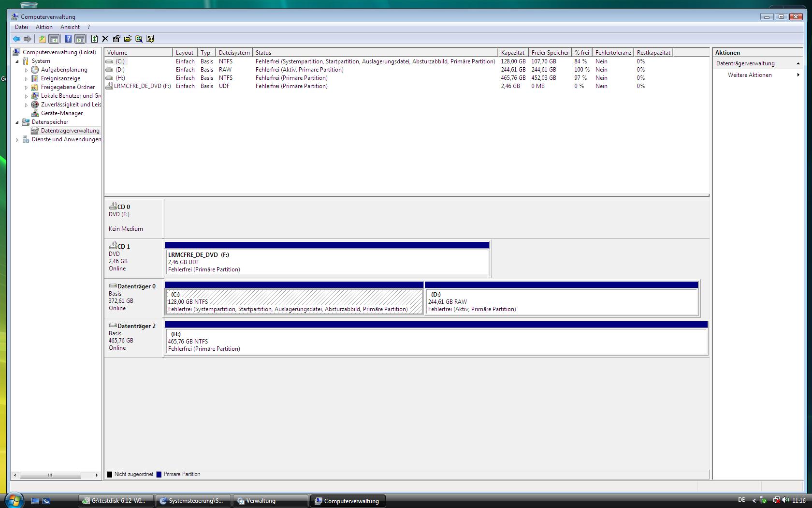Image resolution: width=812 pixels, height=508 pixels.
Task: Click the blue Primäre Partition legend swatch
Action: (159, 475)
